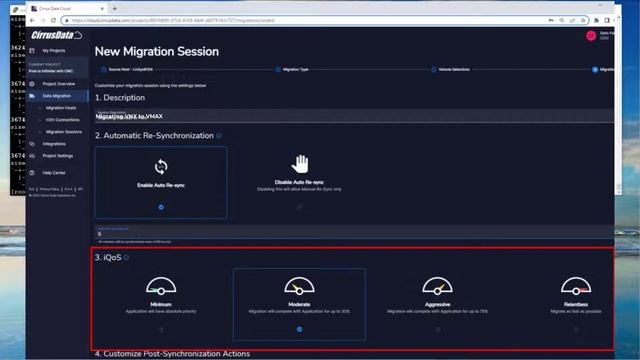Click the Relentless iQoS gauge icon
Viewport: 640px width, 360px height.
576,286
